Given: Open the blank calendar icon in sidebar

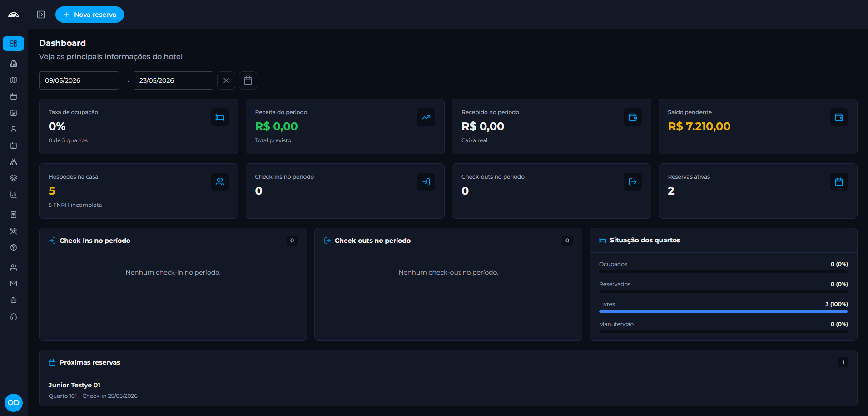Looking at the screenshot, I should point(14,96).
